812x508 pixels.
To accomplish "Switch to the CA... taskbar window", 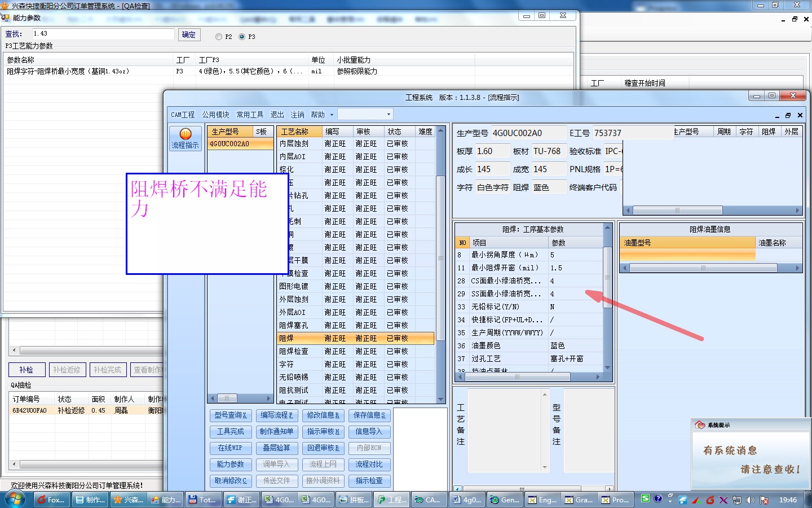I will coord(429,500).
